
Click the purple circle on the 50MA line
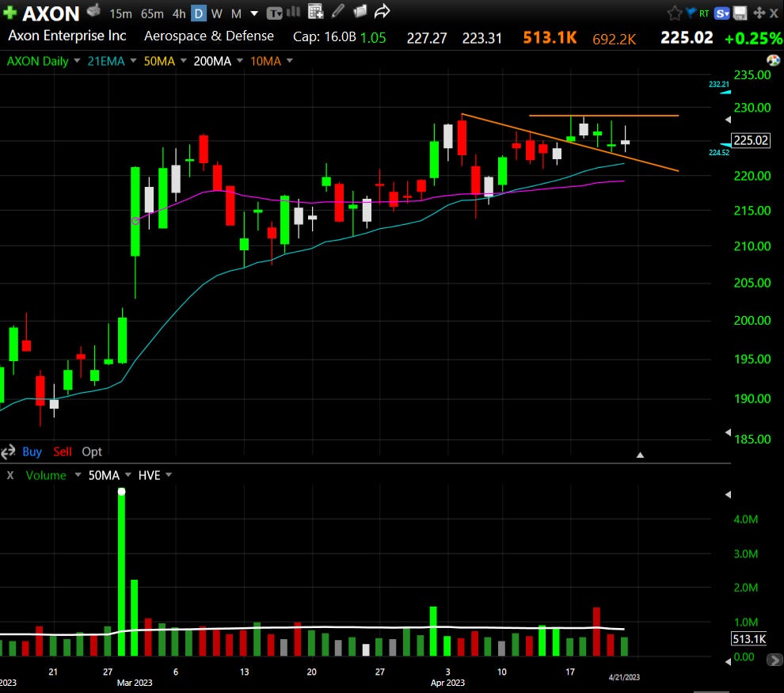click(x=135, y=221)
